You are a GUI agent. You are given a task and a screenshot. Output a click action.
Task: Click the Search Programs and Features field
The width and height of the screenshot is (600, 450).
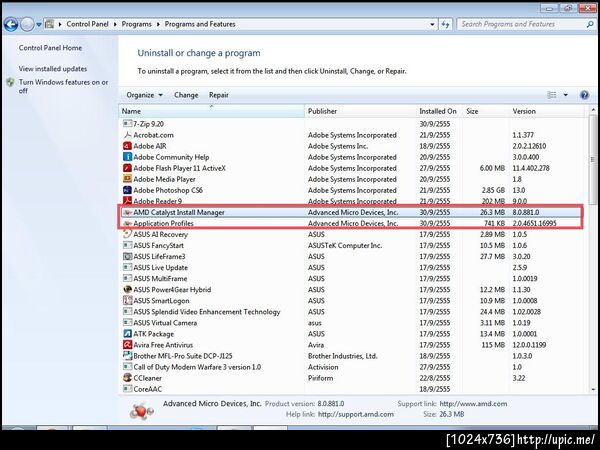(522, 24)
